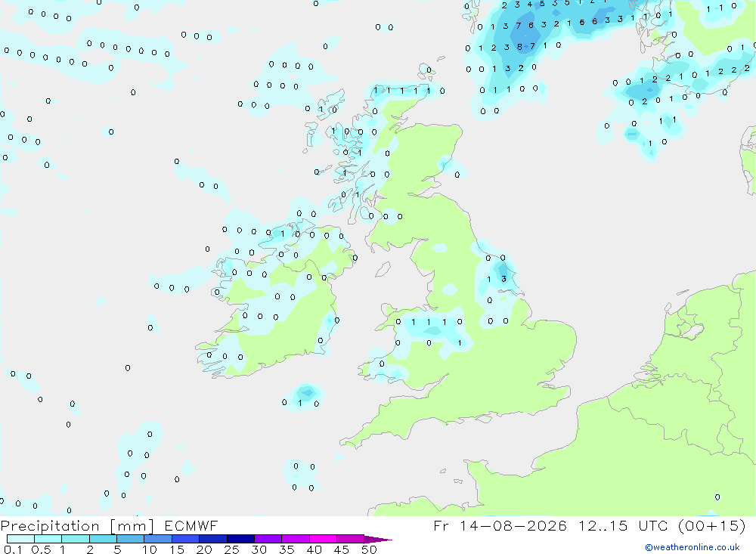Select the 2–5 mm legend swatch
Screen dimensions: 756x554
pos(103,539)
